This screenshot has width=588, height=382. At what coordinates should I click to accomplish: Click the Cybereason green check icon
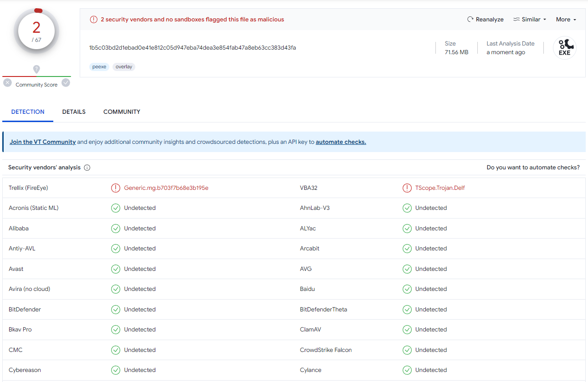116,370
